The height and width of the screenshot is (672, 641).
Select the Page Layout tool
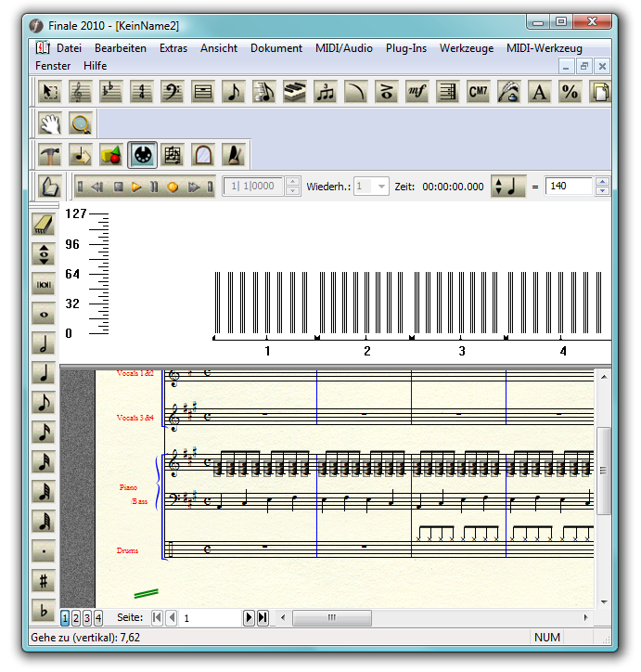point(600,92)
